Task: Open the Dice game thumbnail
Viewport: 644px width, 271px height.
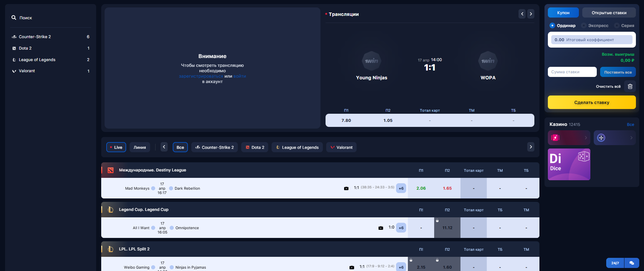Action: coord(569,164)
